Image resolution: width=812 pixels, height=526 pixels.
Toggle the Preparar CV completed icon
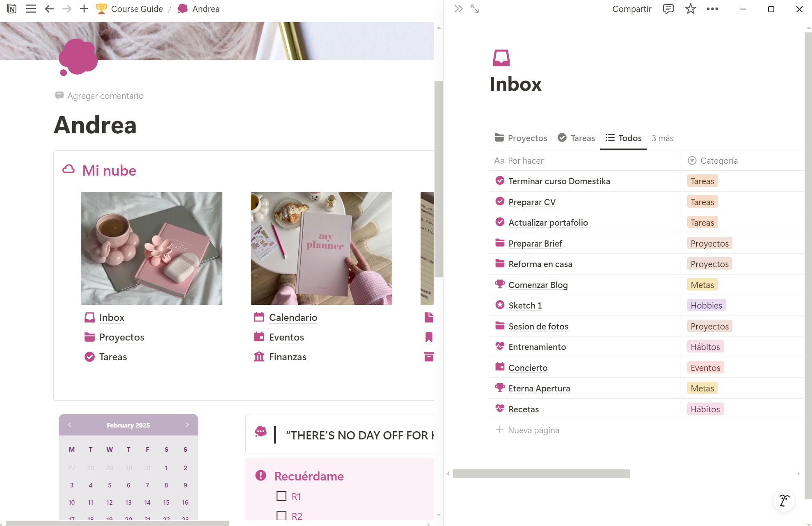(x=500, y=201)
